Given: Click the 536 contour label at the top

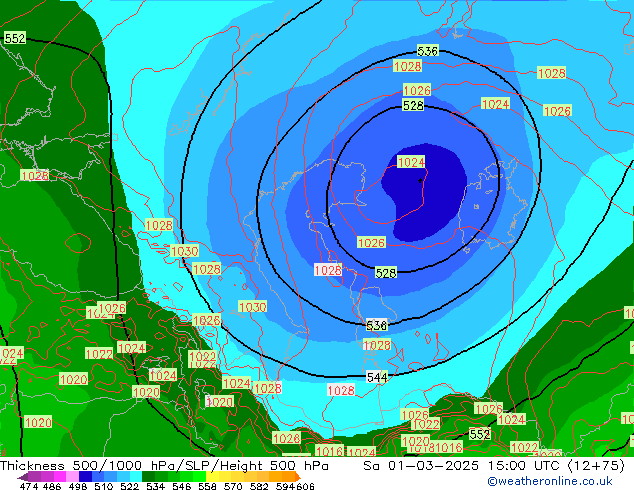Looking at the screenshot, I should tap(427, 51).
